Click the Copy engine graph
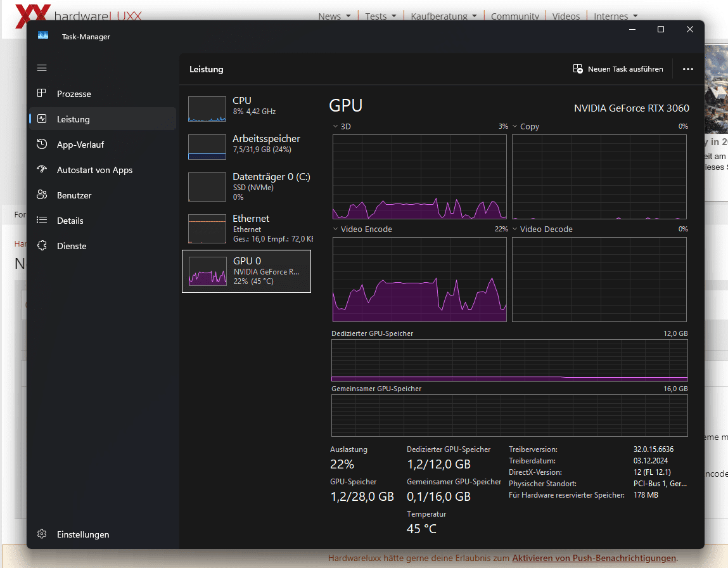Image resolution: width=728 pixels, height=568 pixels. [x=599, y=177]
